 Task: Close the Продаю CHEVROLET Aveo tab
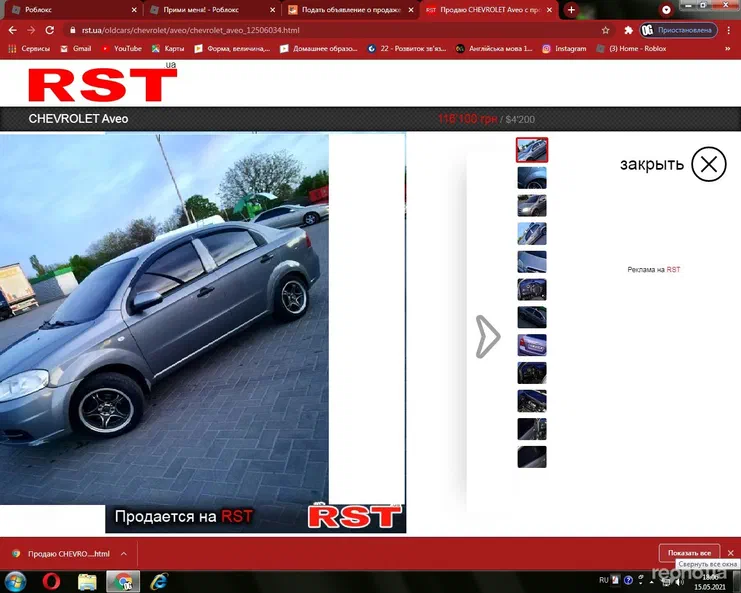[549, 9]
